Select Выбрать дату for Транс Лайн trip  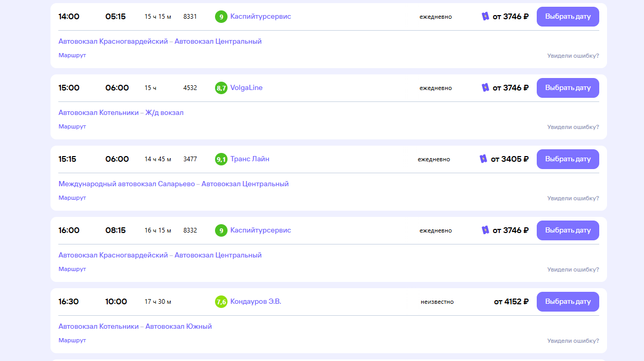tap(568, 159)
